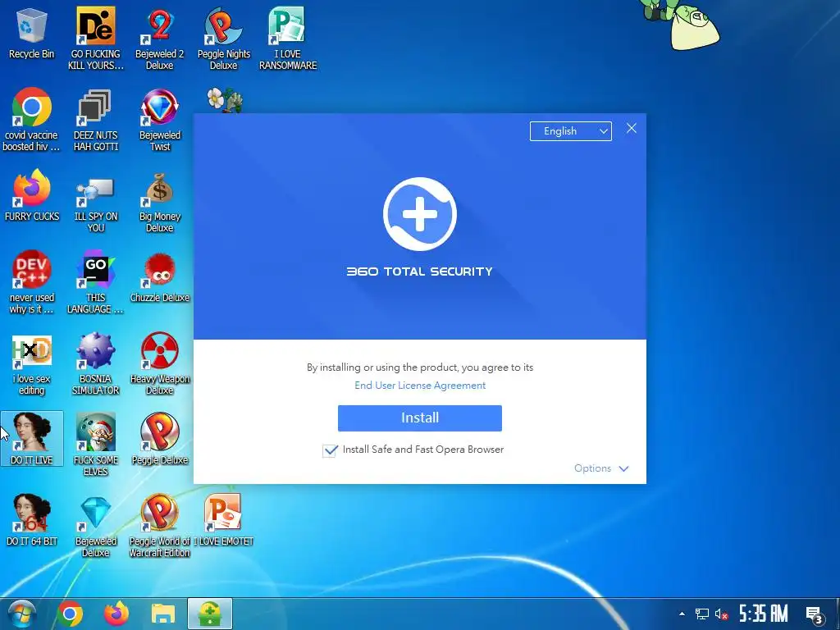This screenshot has width=840, height=630.
Task: Click the muted volume tray icon
Action: [x=722, y=614]
